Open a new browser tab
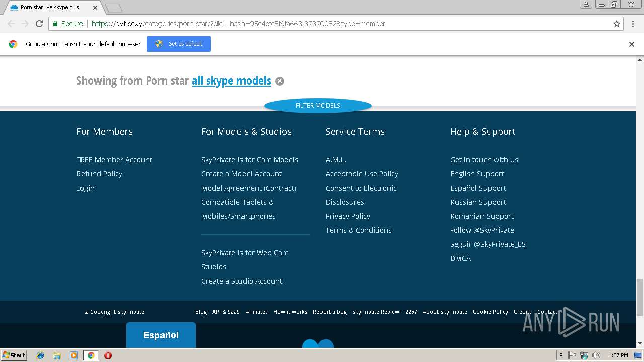Image resolution: width=644 pixels, height=362 pixels. (114, 8)
